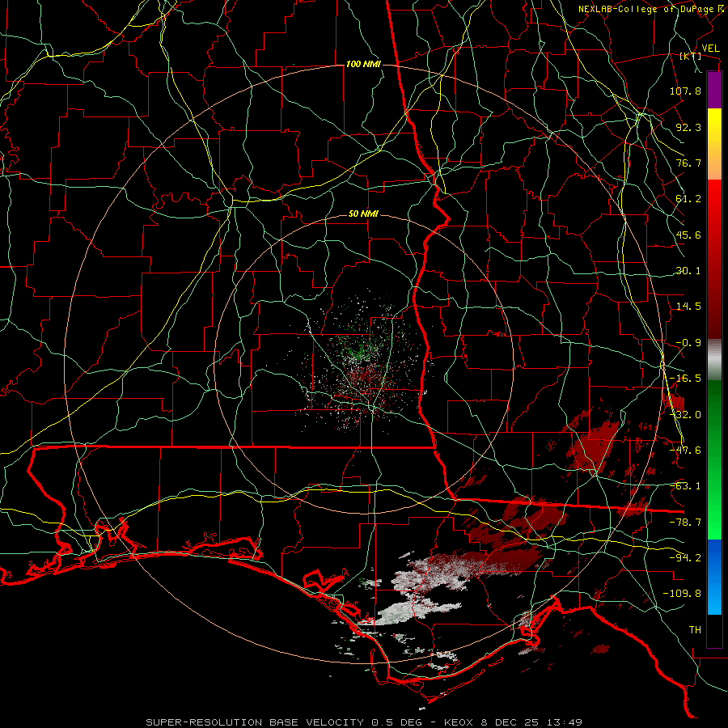Click the 30.1 velocity scale value
This screenshot has height=728, width=728.
(x=688, y=271)
